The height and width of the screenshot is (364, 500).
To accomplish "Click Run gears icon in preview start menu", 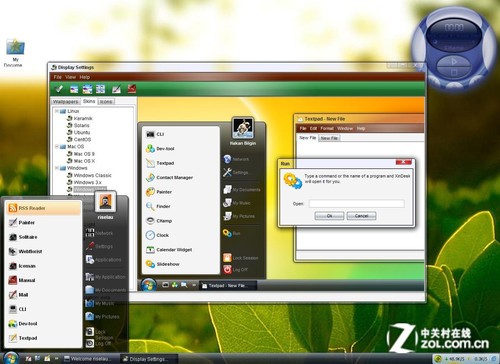I will [x=227, y=233].
